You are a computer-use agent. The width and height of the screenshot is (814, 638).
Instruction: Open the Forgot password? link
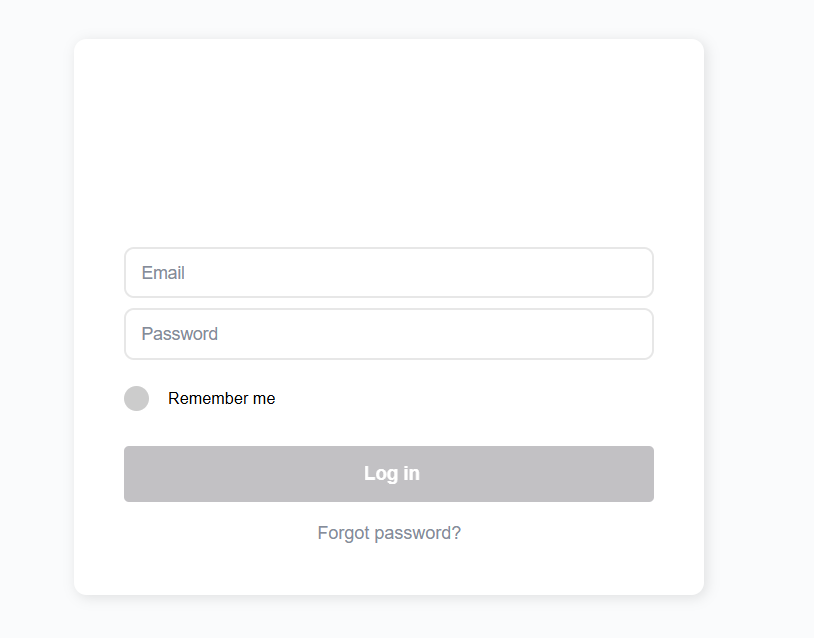pos(389,533)
